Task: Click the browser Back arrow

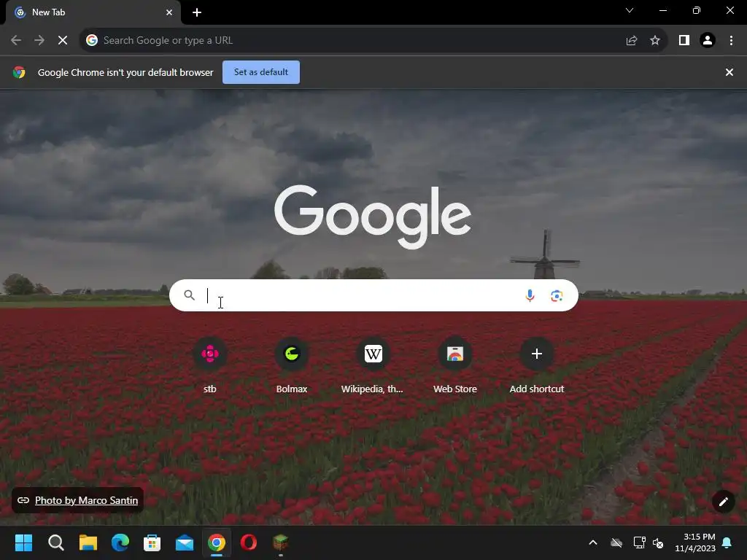Action: click(x=16, y=41)
